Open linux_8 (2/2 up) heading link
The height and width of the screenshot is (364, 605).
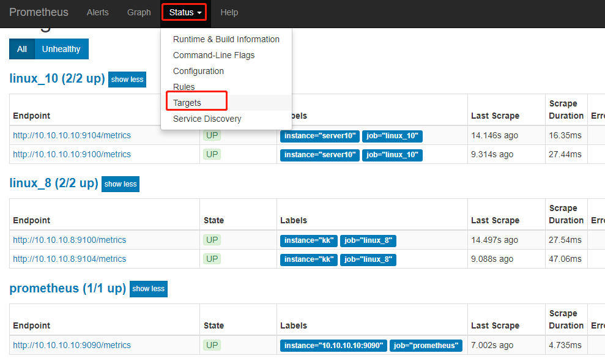click(54, 183)
